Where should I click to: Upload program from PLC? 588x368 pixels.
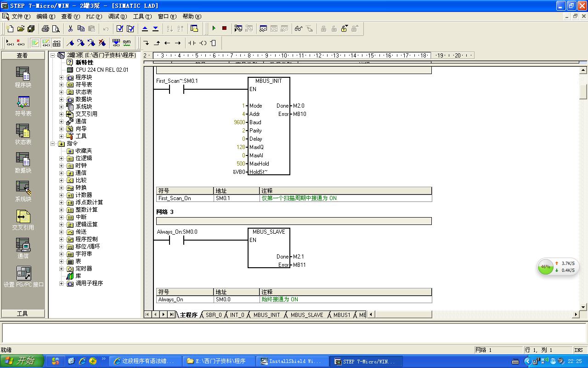[x=145, y=29]
